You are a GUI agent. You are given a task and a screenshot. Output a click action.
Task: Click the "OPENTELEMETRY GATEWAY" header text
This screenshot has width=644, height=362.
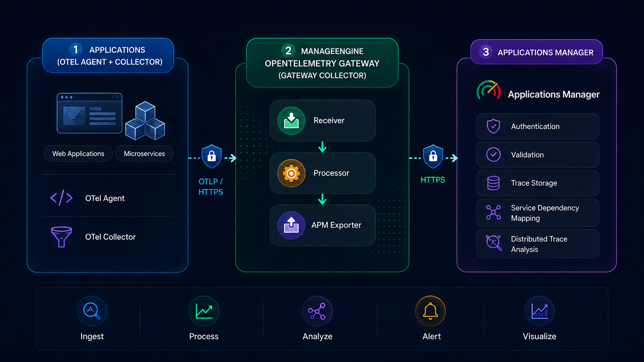click(x=322, y=63)
